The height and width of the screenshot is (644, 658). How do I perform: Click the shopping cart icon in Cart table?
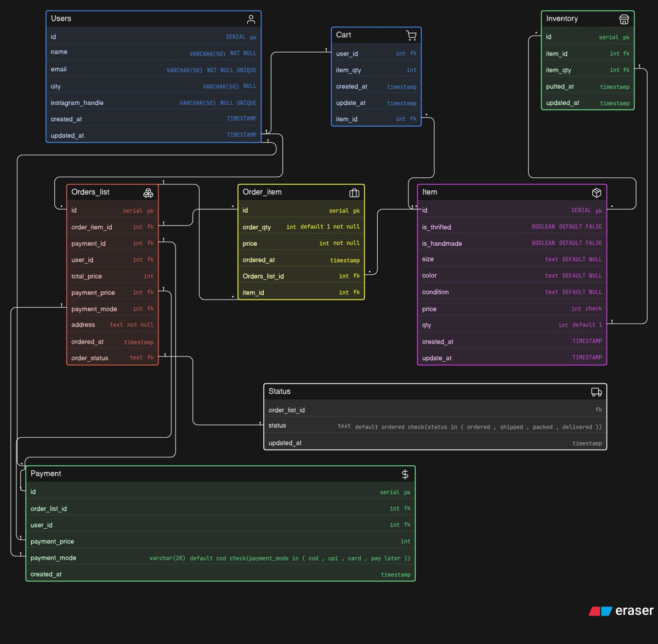coord(411,36)
